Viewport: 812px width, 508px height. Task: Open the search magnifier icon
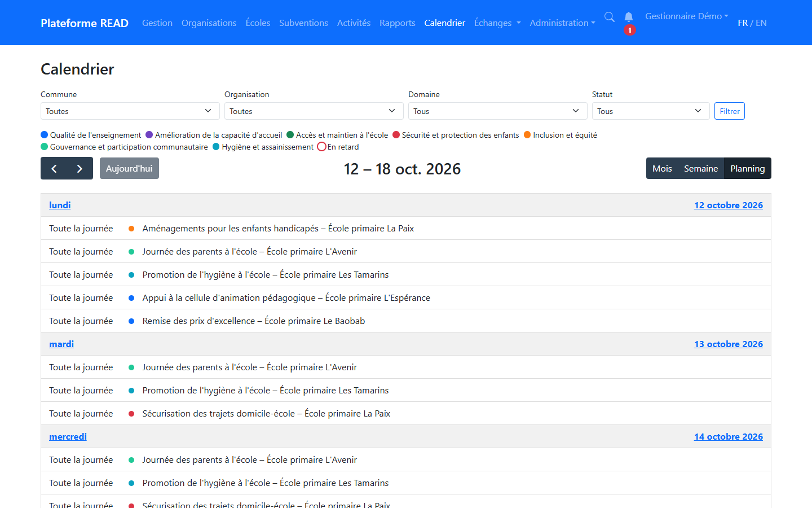point(610,17)
